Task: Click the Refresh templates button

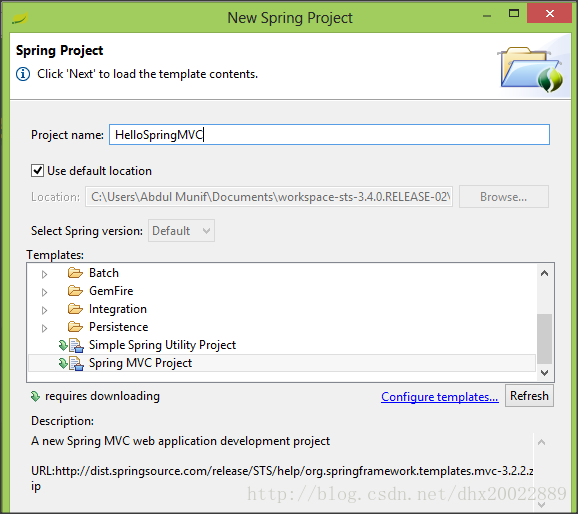Action: pyautogui.click(x=529, y=396)
